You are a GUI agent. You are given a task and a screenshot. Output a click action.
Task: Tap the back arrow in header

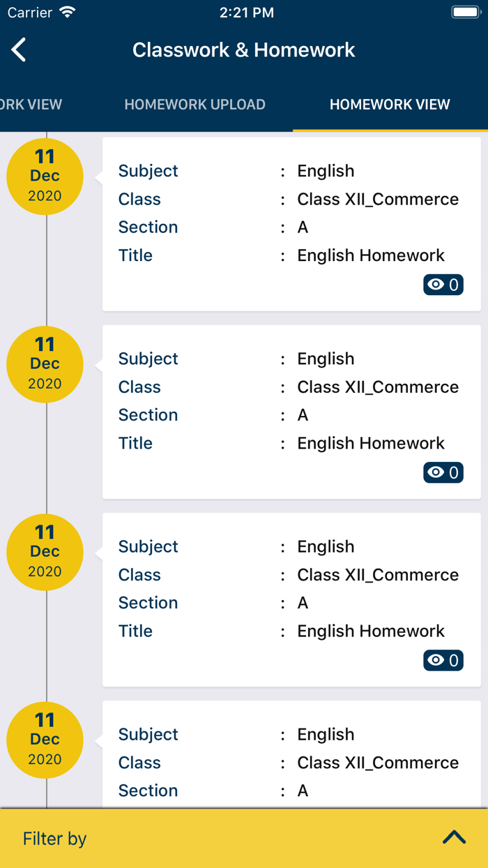(x=19, y=50)
